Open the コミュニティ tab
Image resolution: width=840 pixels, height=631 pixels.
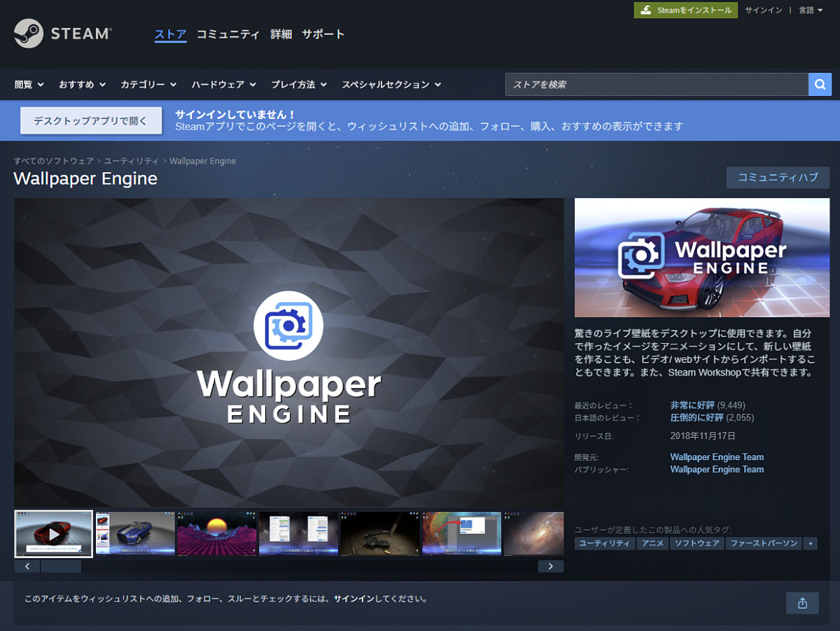[228, 34]
